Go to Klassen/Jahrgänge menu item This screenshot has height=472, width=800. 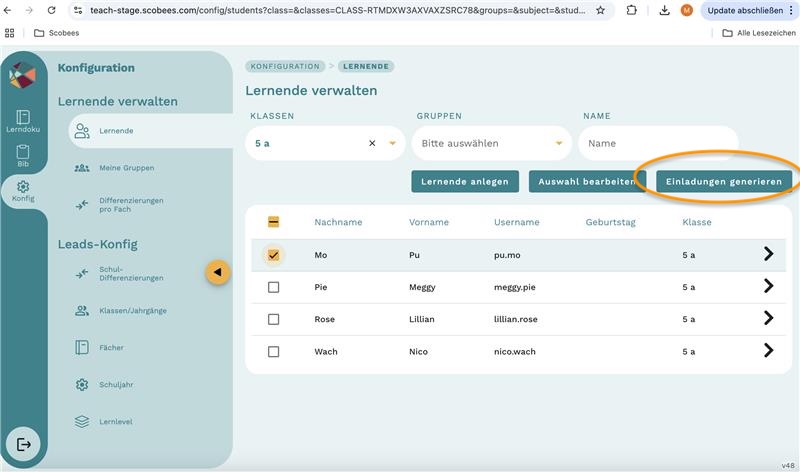point(132,311)
